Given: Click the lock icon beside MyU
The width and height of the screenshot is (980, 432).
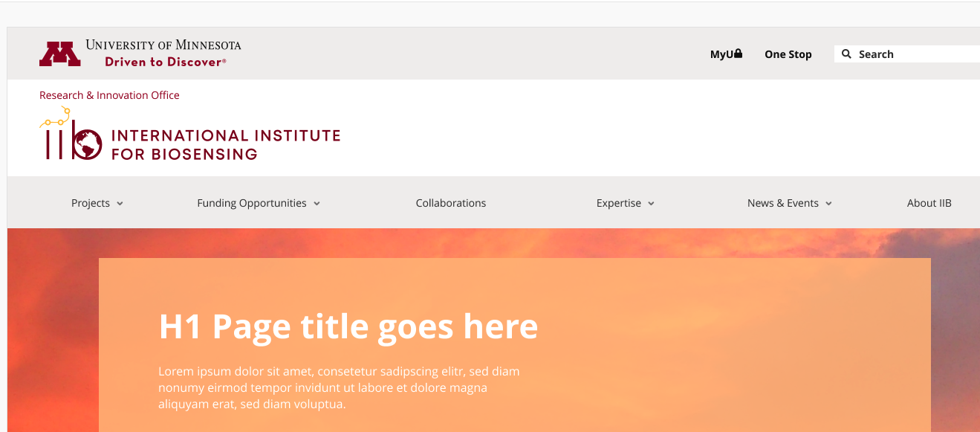Looking at the screenshot, I should coord(738,54).
